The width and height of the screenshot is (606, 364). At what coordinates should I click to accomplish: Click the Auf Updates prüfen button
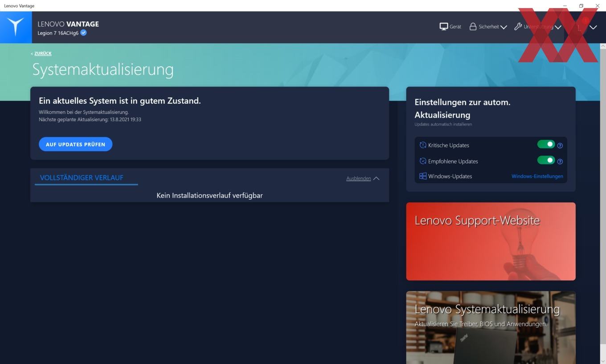(x=75, y=144)
